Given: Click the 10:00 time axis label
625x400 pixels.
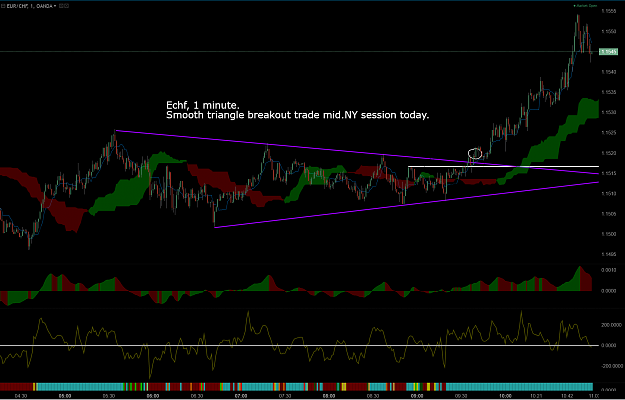Looking at the screenshot, I should click(505, 396).
